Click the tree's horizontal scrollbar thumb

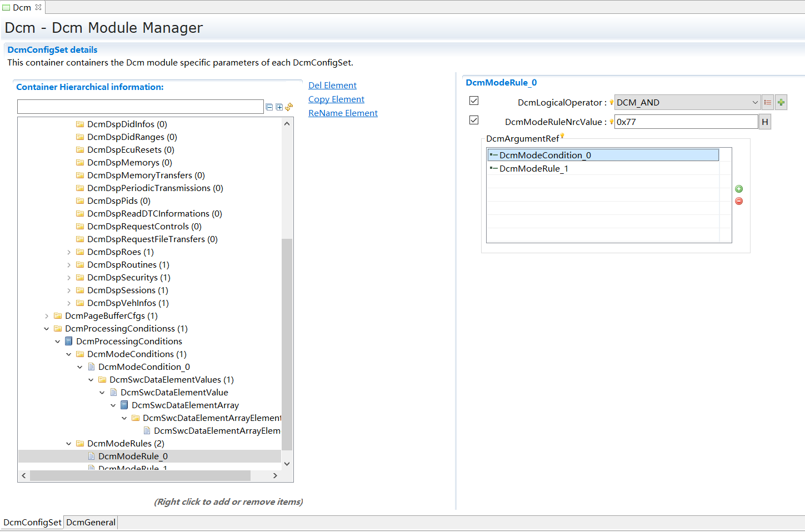(140, 476)
